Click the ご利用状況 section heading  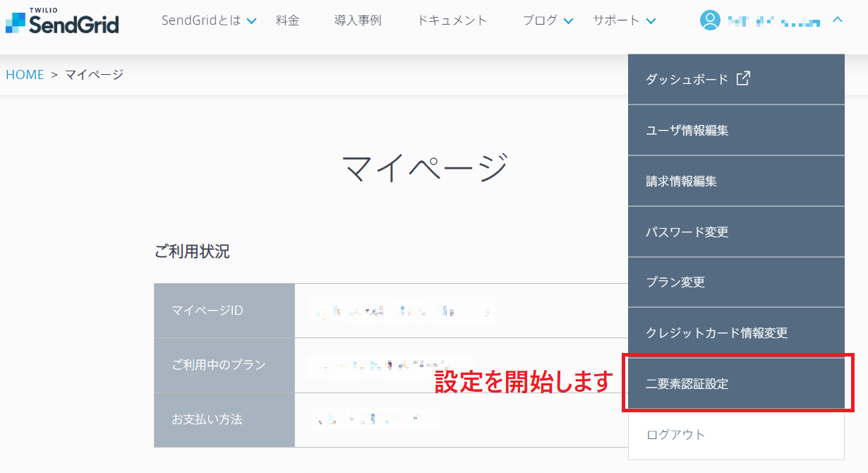[192, 251]
